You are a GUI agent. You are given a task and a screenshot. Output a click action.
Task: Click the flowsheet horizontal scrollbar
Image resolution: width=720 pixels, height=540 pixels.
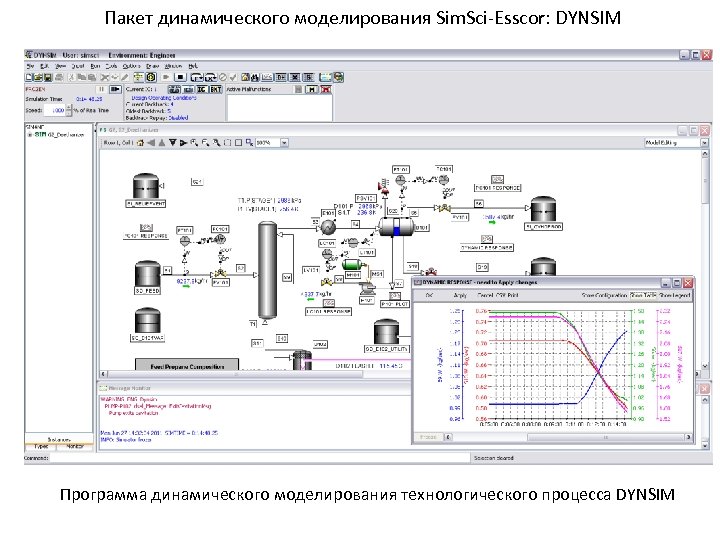(232, 374)
